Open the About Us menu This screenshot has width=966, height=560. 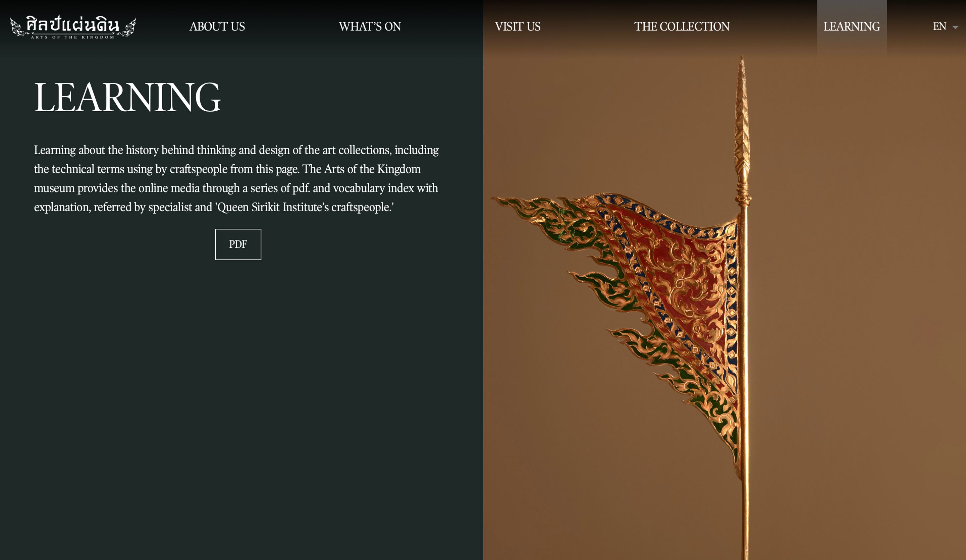coord(217,26)
